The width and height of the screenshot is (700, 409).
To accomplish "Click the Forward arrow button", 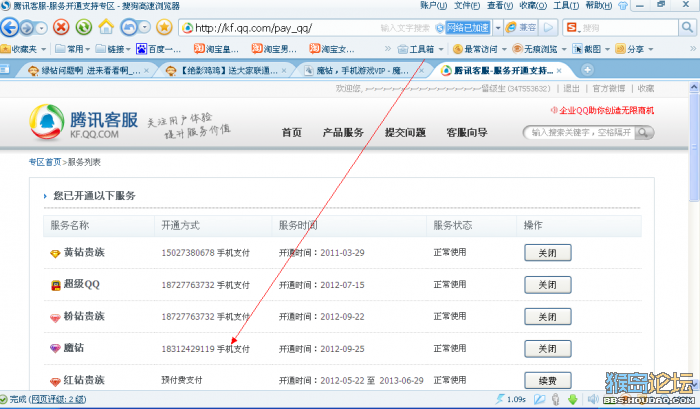I will [27, 28].
